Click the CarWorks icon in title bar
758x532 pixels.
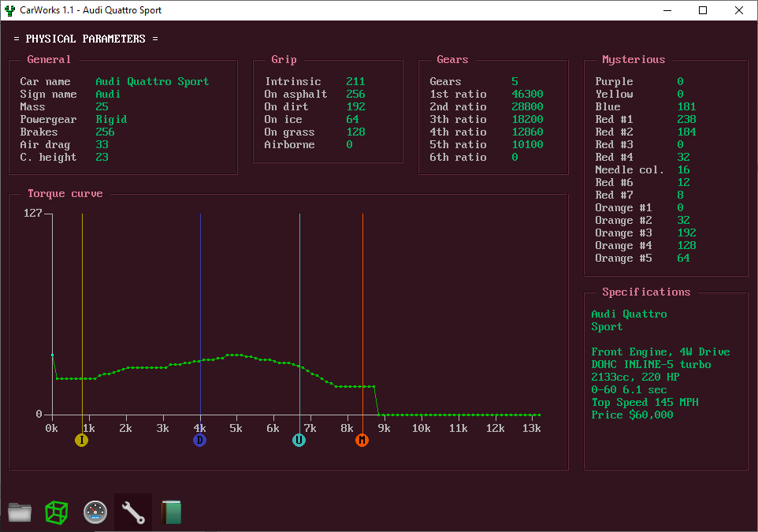point(9,10)
